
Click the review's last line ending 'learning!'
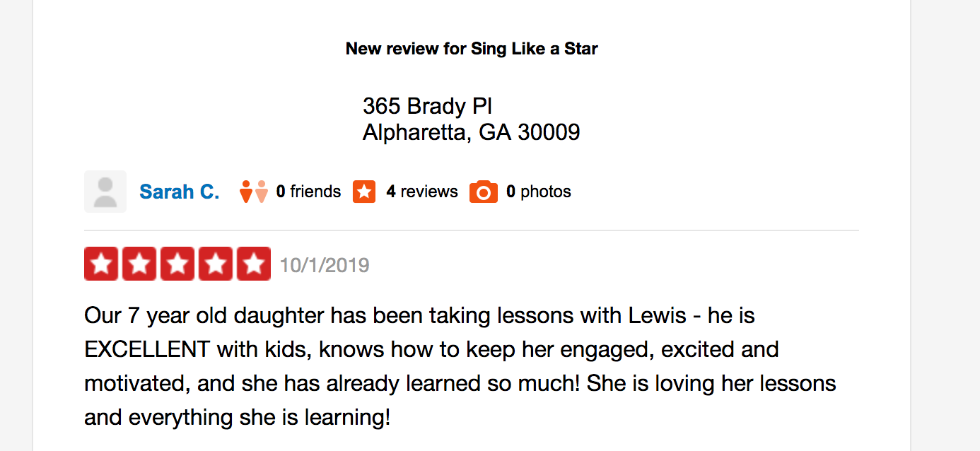coord(237,417)
